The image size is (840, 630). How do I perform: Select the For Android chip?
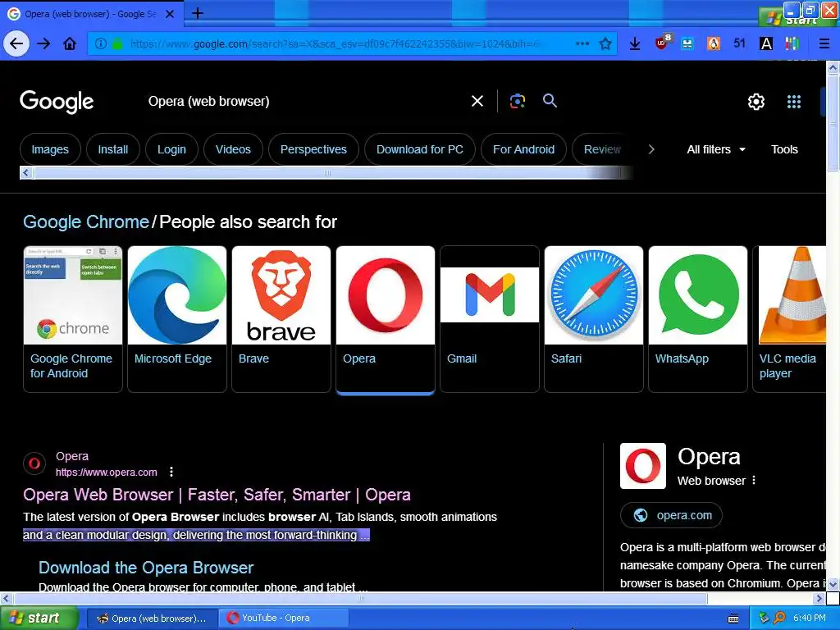523,149
